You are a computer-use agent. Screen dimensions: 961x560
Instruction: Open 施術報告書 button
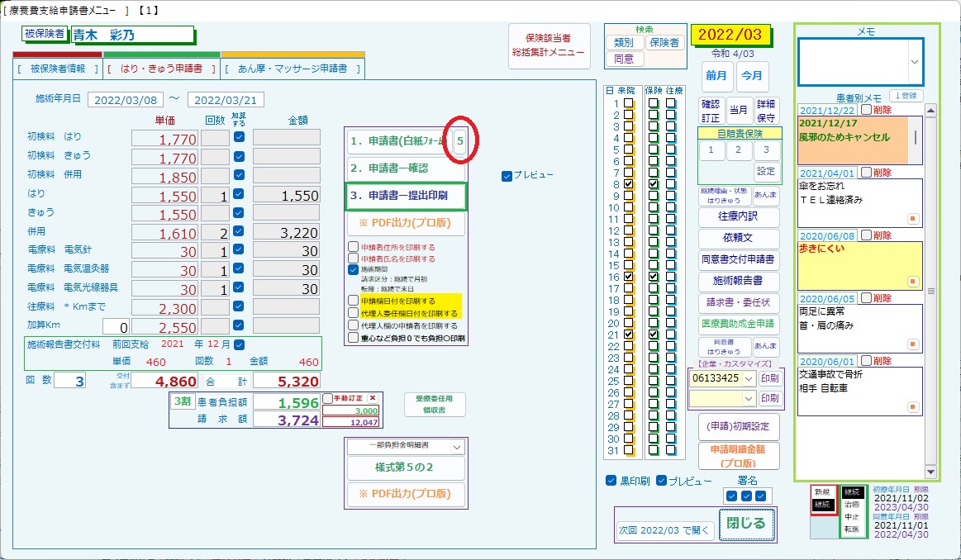pyautogui.click(x=739, y=281)
